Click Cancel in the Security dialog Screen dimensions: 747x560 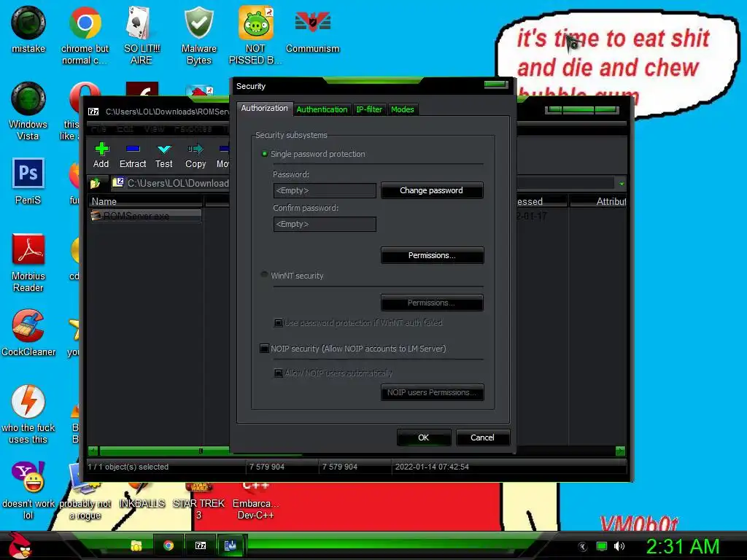pyautogui.click(x=483, y=437)
